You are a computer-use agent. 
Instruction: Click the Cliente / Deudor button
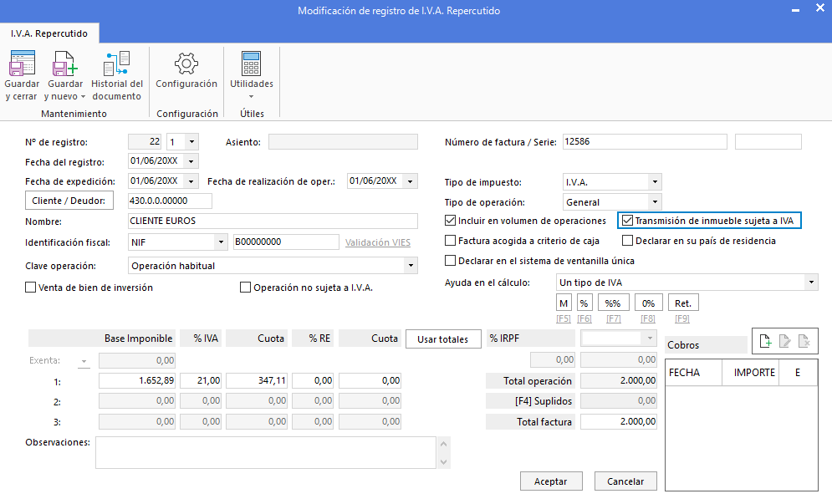tap(69, 201)
